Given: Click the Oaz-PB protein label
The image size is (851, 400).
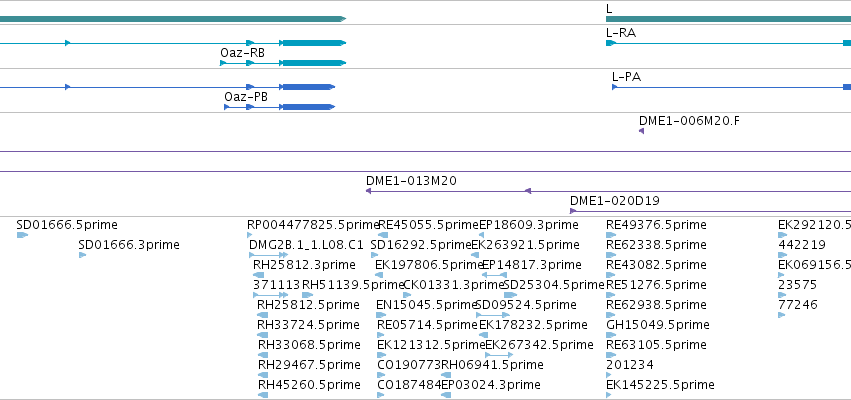Looking at the screenshot, I should tap(246, 97).
